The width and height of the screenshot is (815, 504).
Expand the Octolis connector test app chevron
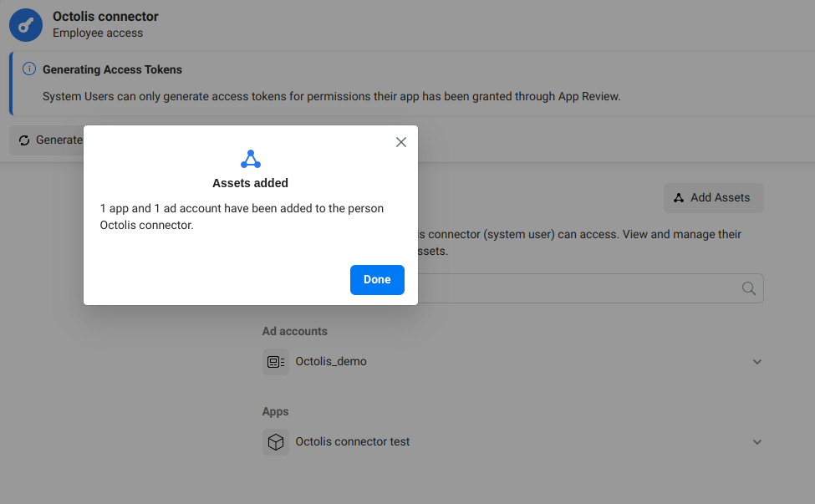[757, 442]
